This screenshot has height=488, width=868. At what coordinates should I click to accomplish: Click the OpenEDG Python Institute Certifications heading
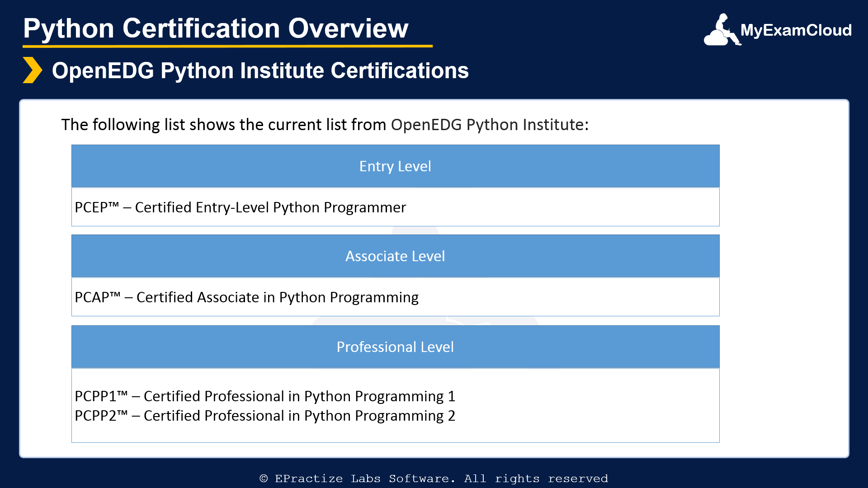click(260, 71)
